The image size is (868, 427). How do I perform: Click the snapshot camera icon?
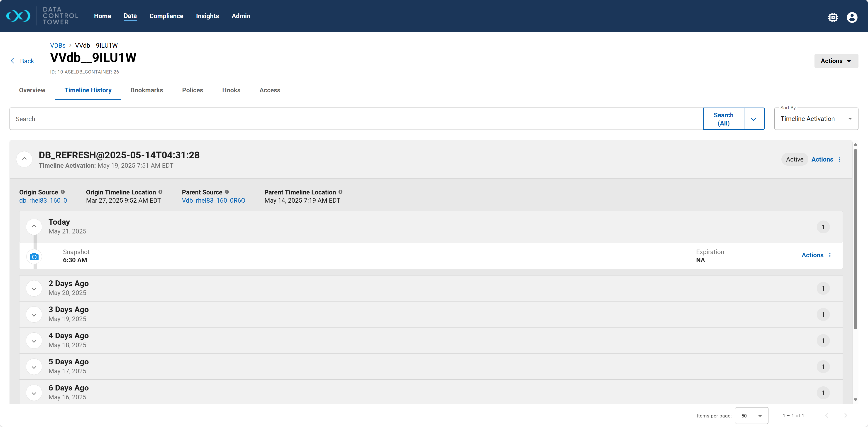(x=34, y=257)
